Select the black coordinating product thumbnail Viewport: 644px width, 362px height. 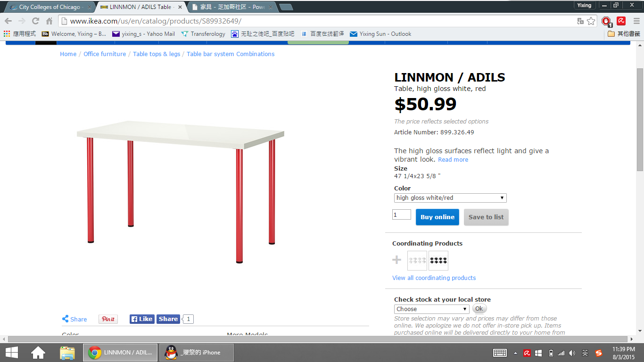click(x=438, y=261)
